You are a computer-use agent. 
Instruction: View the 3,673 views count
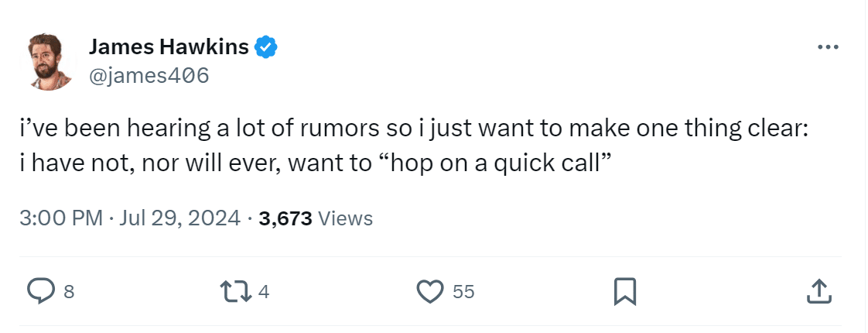(285, 218)
